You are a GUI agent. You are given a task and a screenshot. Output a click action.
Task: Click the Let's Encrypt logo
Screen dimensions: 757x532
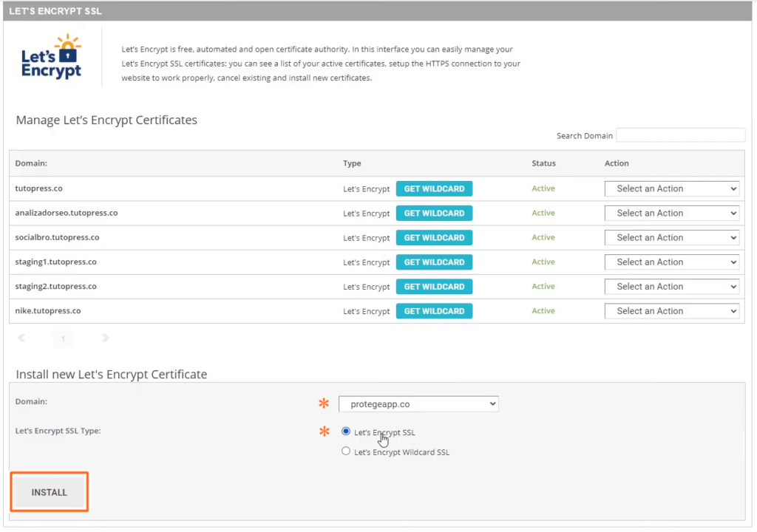pos(51,56)
